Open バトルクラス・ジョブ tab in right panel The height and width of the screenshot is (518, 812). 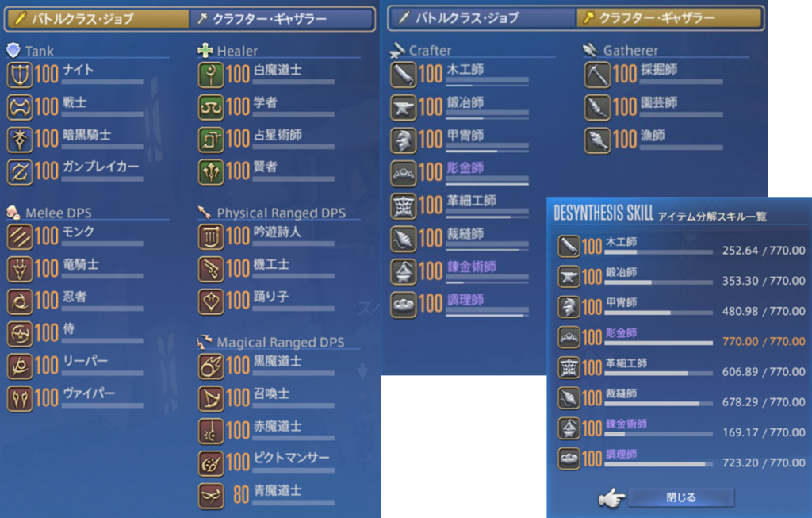pos(483,18)
